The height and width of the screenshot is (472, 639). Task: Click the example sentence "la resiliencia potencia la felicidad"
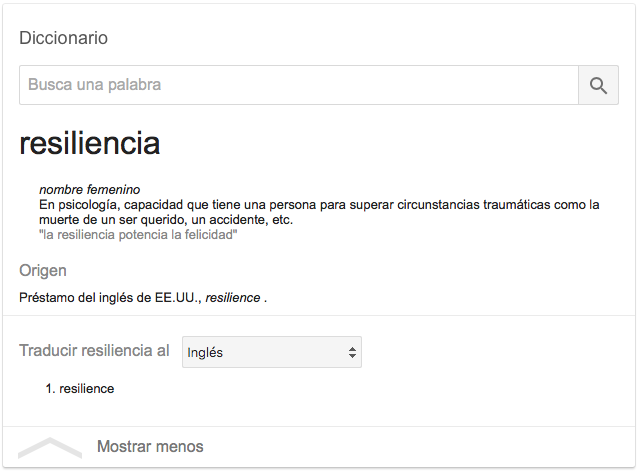click(138, 235)
